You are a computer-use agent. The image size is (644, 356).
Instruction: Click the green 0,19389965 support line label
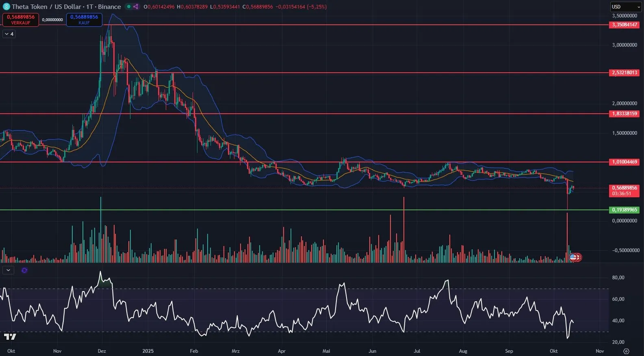point(624,210)
